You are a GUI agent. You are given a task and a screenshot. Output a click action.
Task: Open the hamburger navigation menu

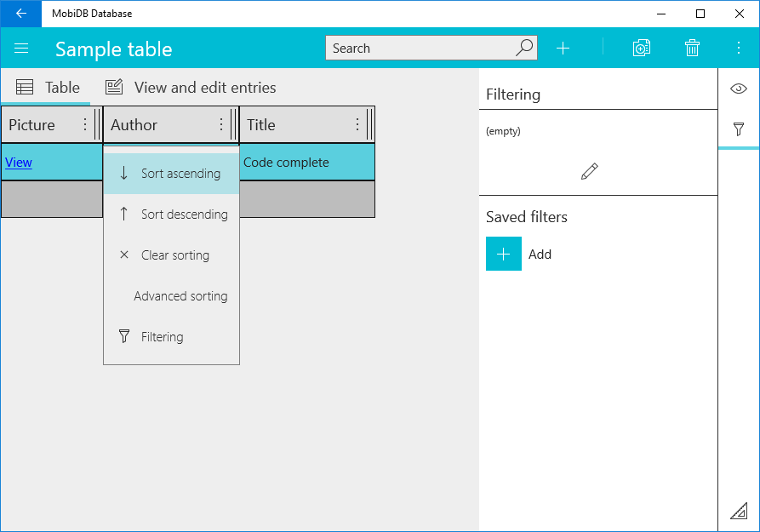click(x=21, y=49)
